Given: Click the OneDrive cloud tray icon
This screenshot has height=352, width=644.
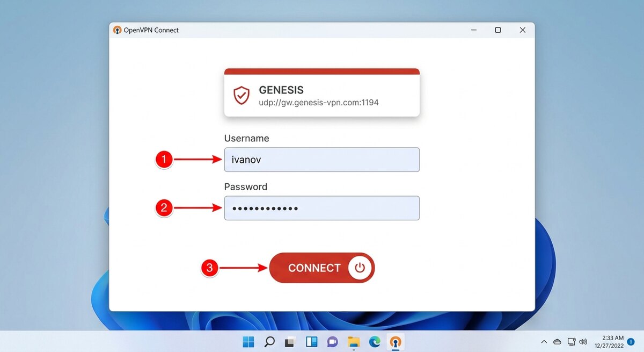Looking at the screenshot, I should click(558, 342).
